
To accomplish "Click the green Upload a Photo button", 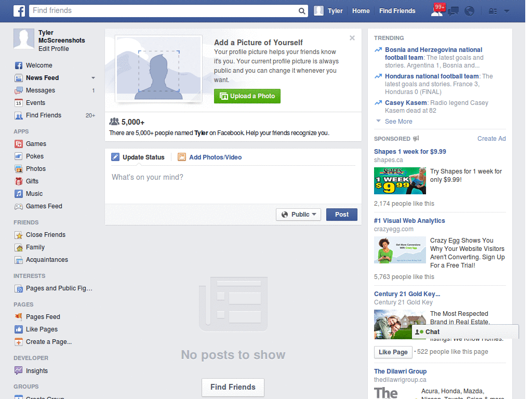I will pos(247,96).
